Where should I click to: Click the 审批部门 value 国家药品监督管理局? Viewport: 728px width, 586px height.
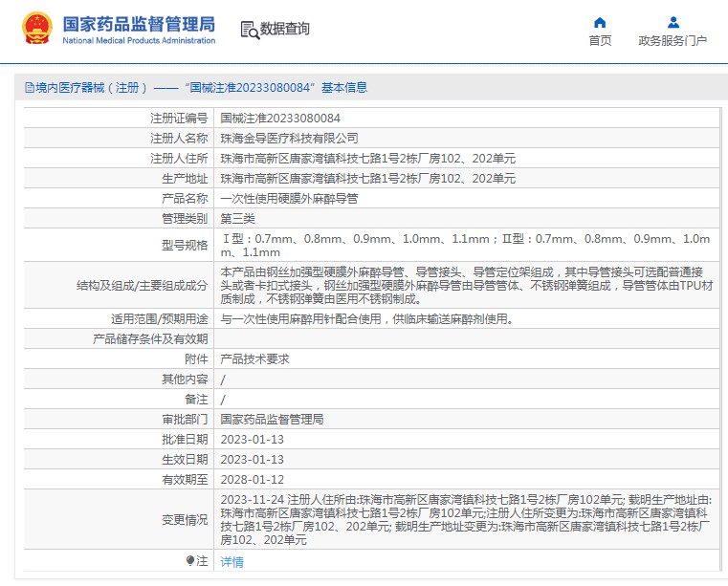click(x=272, y=420)
